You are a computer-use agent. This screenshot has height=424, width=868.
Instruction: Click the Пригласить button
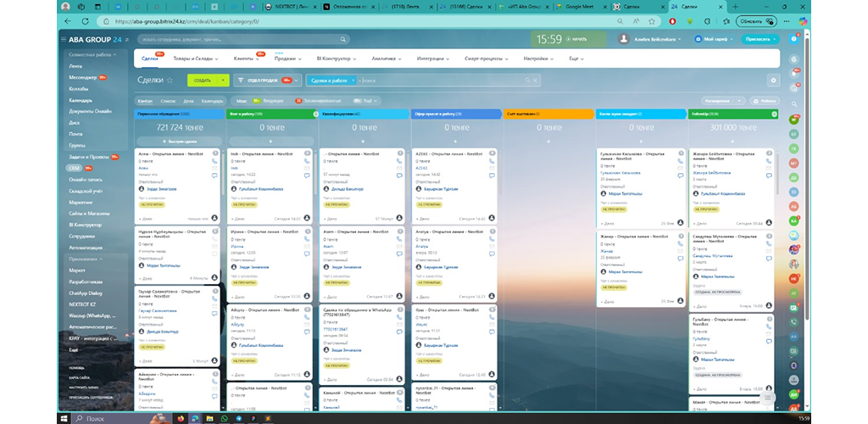tap(759, 39)
